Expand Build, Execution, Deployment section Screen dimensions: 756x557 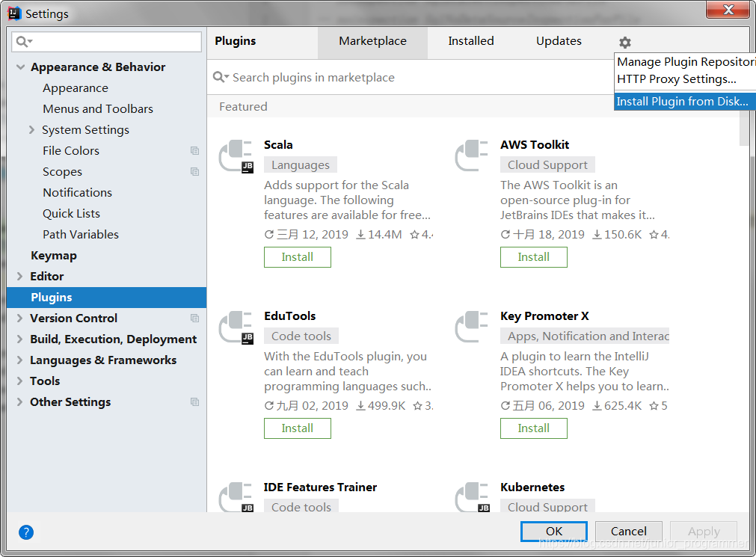pos(19,339)
